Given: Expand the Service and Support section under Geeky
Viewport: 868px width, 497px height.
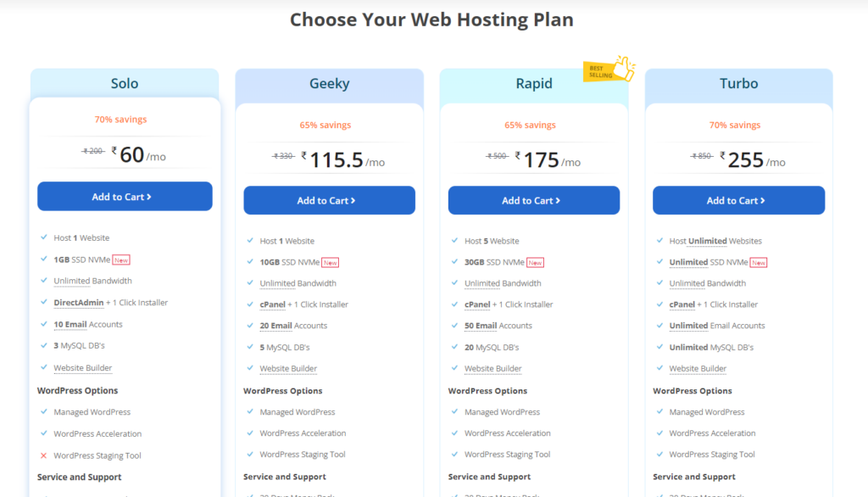Looking at the screenshot, I should [x=284, y=477].
